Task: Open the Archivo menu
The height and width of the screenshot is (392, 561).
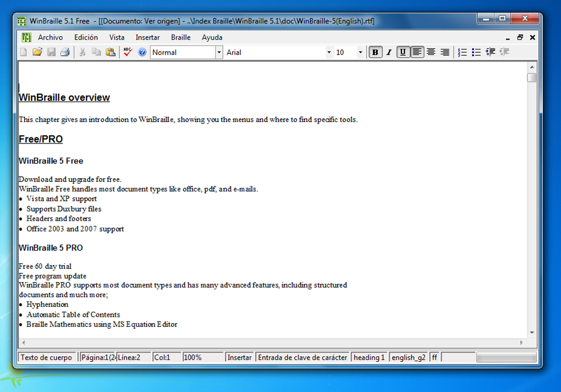Action: pos(51,37)
